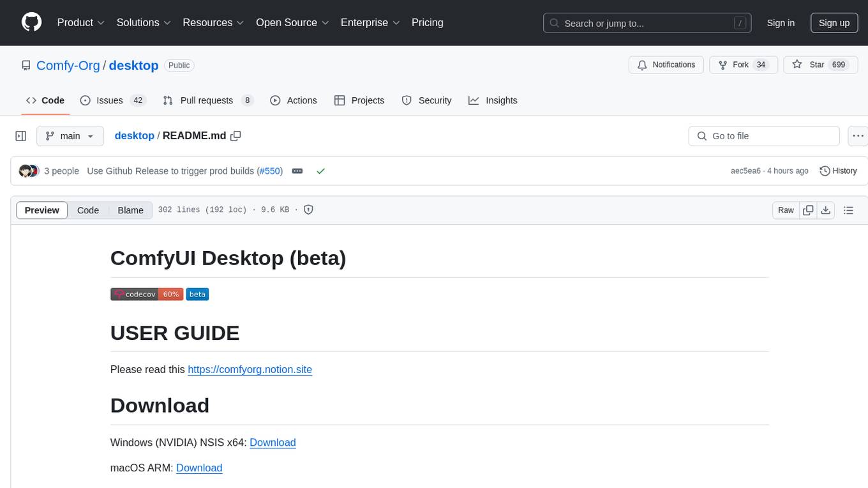
Task: Switch to the Actions tab
Action: point(294,100)
